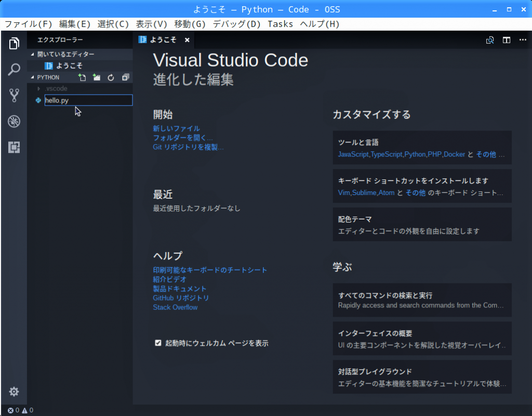This screenshot has height=416, width=532.
Task: Click the Git リポジトリを複製 link
Action: [188, 147]
